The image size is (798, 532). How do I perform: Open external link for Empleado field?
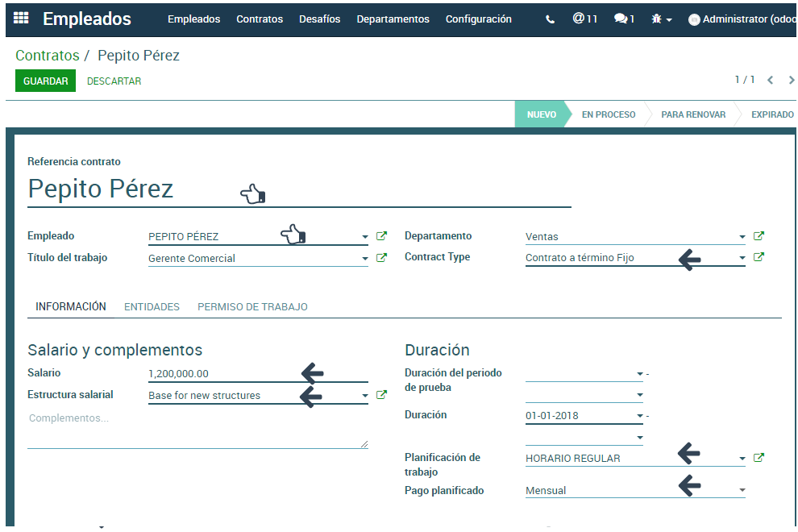click(x=381, y=236)
